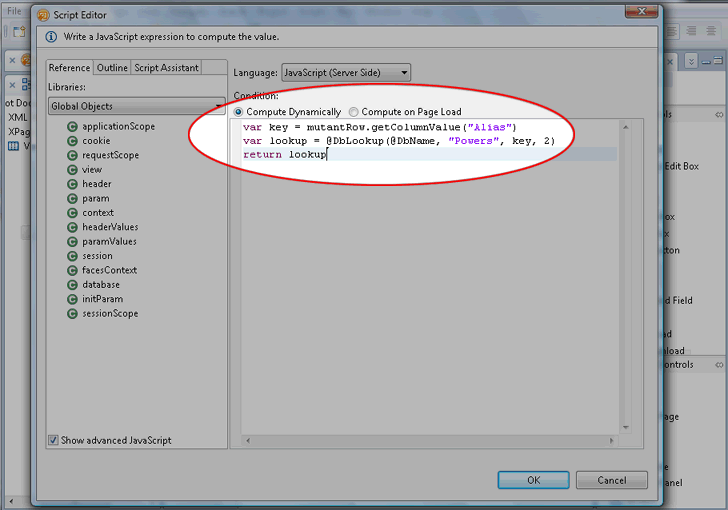Click at end of return lookup line
This screenshot has height=510, width=728.
tap(327, 155)
